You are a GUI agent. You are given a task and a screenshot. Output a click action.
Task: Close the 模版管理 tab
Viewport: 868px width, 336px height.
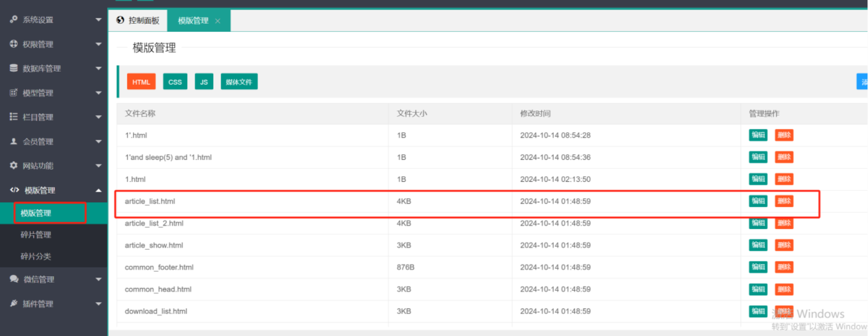(218, 21)
